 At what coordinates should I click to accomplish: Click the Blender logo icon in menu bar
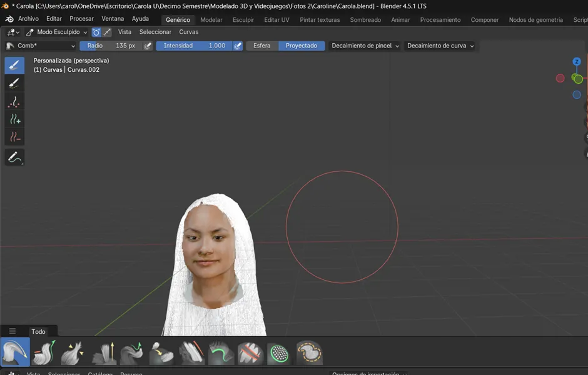pyautogui.click(x=9, y=19)
